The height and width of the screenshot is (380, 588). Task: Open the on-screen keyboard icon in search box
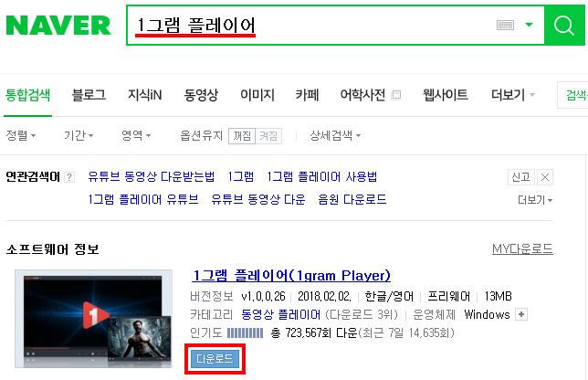[505, 26]
